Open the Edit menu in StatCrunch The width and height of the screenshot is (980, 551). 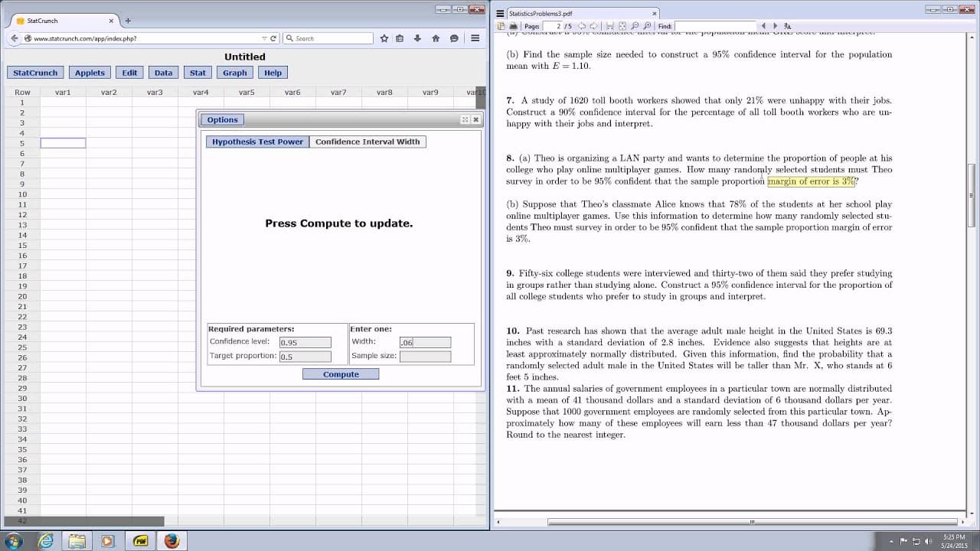(129, 73)
